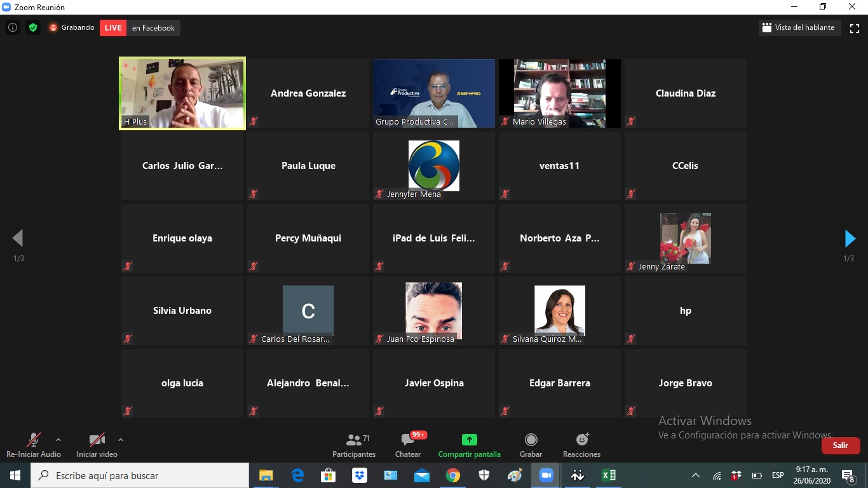The height and width of the screenshot is (488, 868).
Task: Select the H Plus video tile
Action: click(x=182, y=93)
